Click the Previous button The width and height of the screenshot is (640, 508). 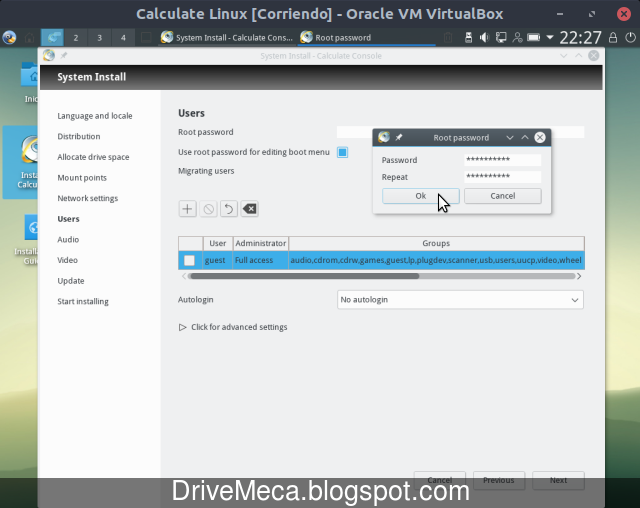[x=499, y=480]
